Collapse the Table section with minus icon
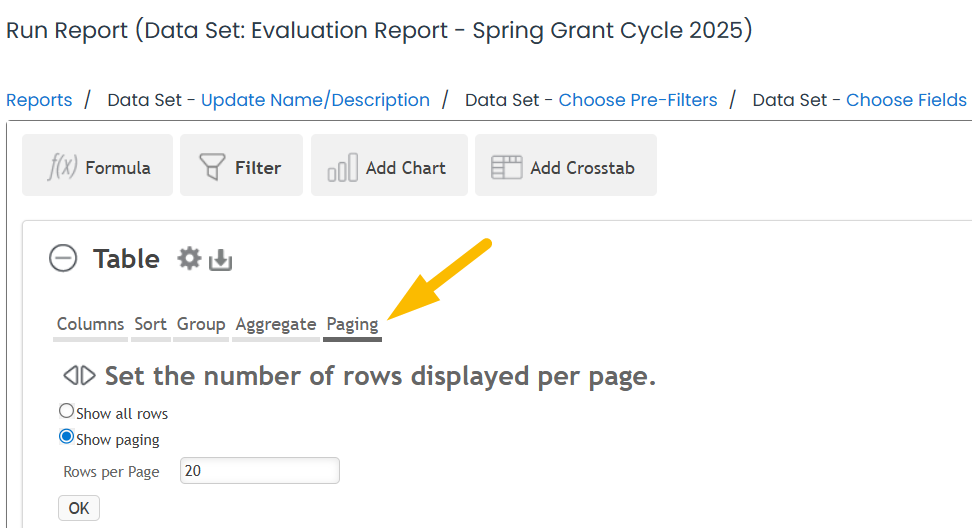Viewport: 972px width, 528px height. 63,258
